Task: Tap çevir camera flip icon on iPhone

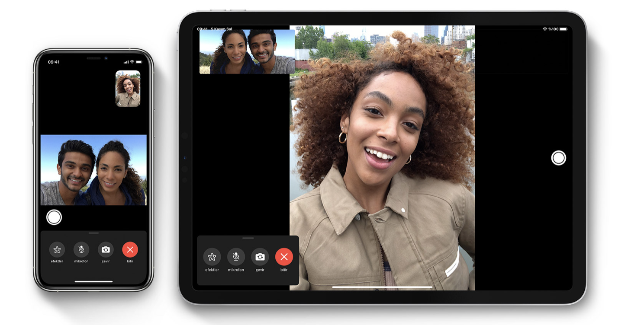Action: 106,250
